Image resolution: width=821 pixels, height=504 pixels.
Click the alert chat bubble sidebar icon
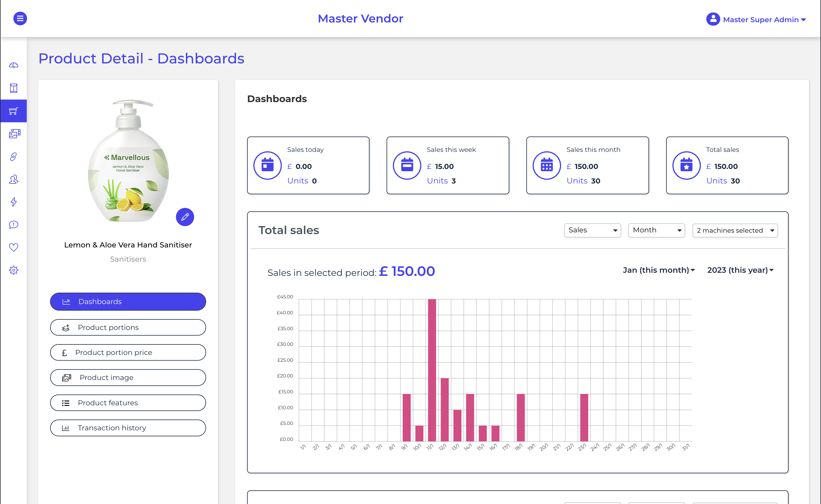(14, 225)
